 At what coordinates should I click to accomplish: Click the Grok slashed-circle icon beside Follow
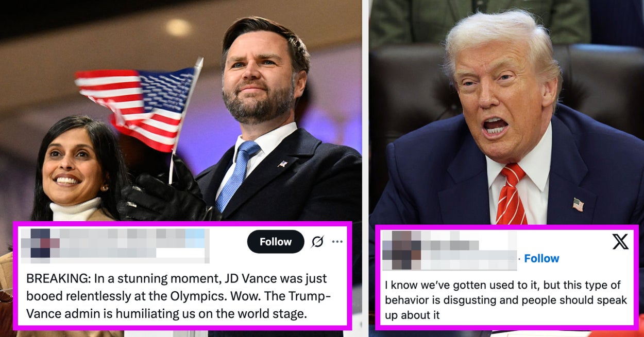pos(317,242)
